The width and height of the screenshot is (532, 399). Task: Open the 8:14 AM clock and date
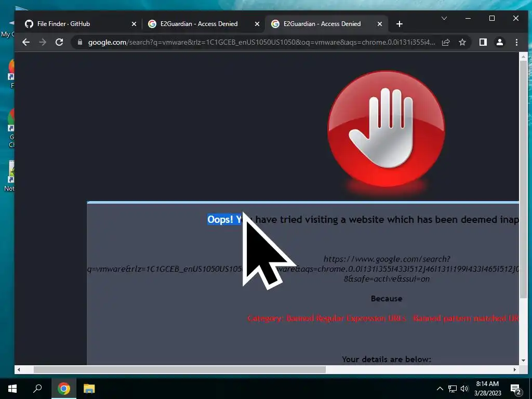tap(487, 389)
